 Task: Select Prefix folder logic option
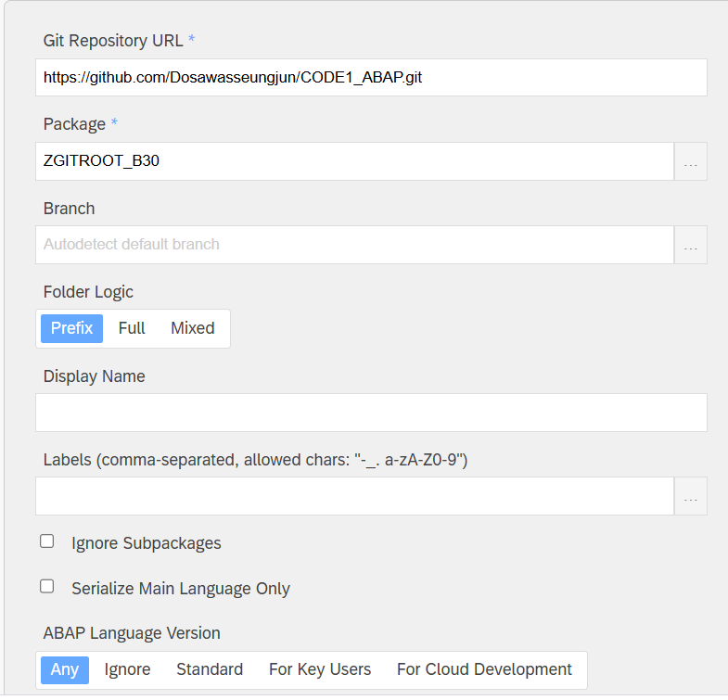click(71, 328)
